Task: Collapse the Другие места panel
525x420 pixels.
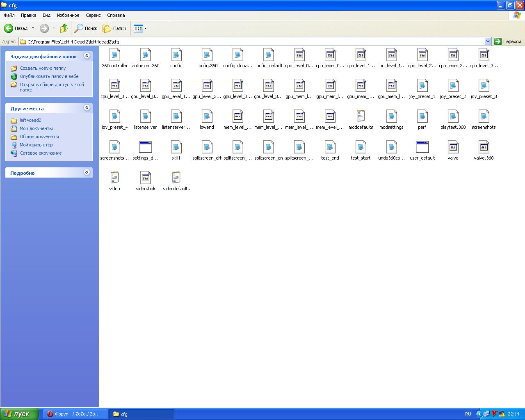Action: click(x=87, y=108)
